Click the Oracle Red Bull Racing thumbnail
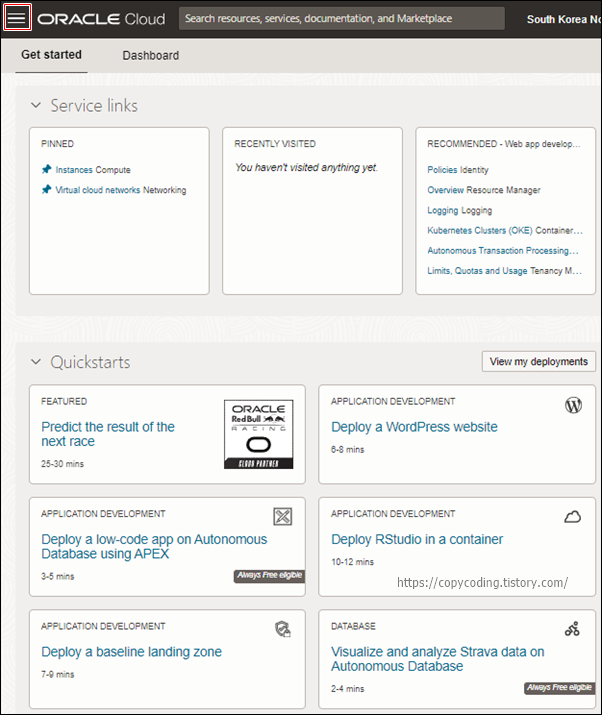This screenshot has height=715, width=602. [259, 434]
